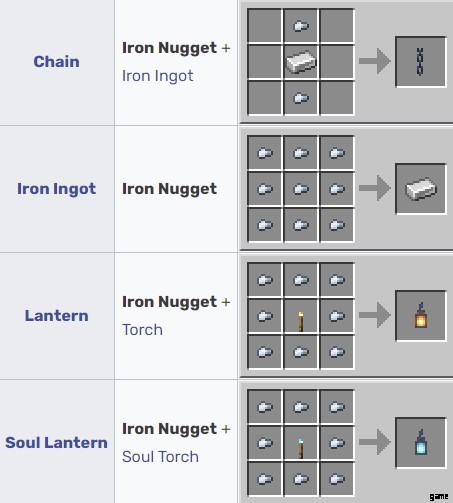This screenshot has height=503, width=453.
Task: Follow the Soul Torch ingredient link
Action: (160, 457)
